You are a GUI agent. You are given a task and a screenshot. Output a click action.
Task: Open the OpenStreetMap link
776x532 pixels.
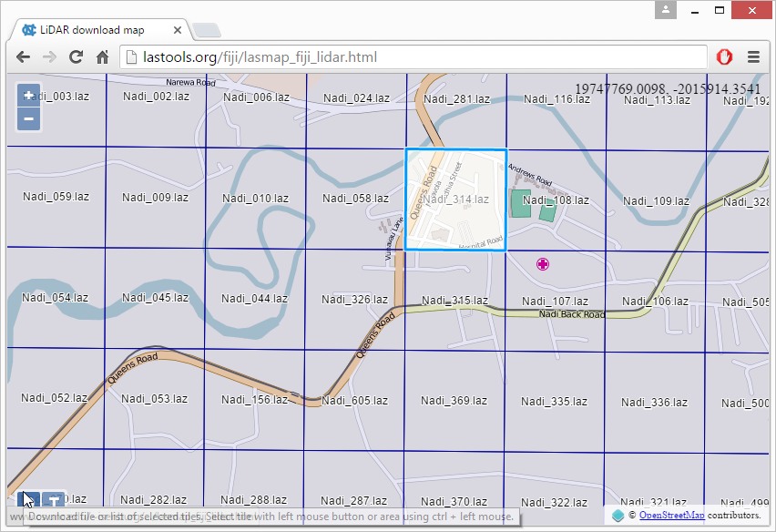tap(671, 516)
